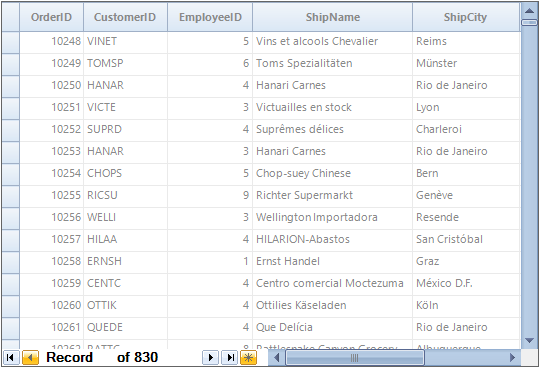This screenshot has width=540, height=368.
Task: Click the horizontal scrollbar right arrow
Action: (x=512, y=358)
